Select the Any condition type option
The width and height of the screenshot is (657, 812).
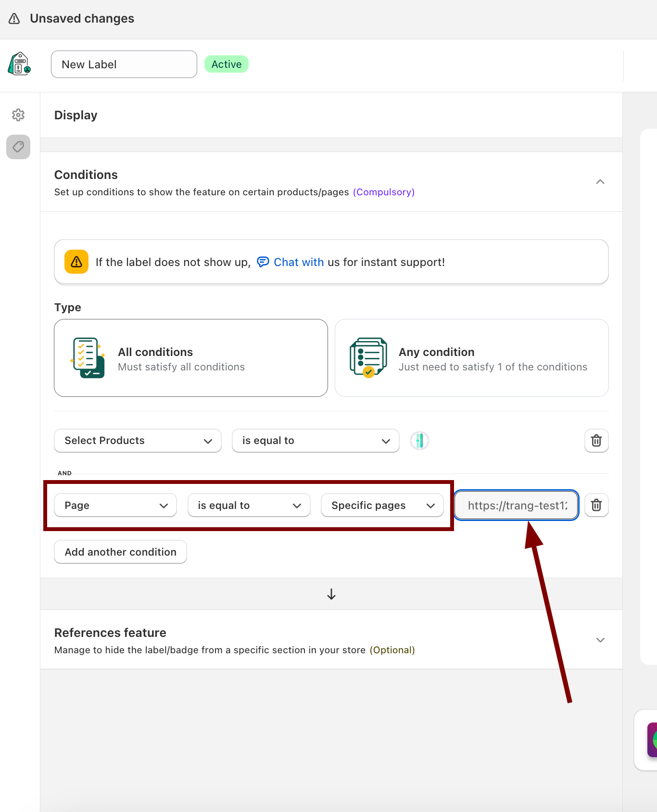pyautogui.click(x=471, y=358)
